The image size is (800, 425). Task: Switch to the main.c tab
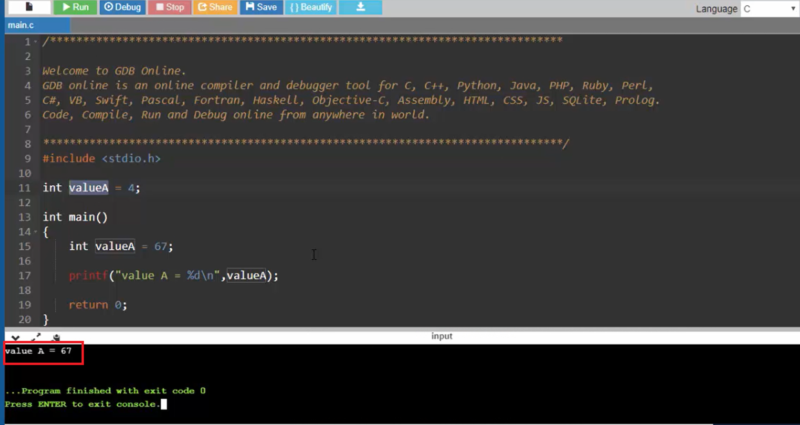pos(37,25)
